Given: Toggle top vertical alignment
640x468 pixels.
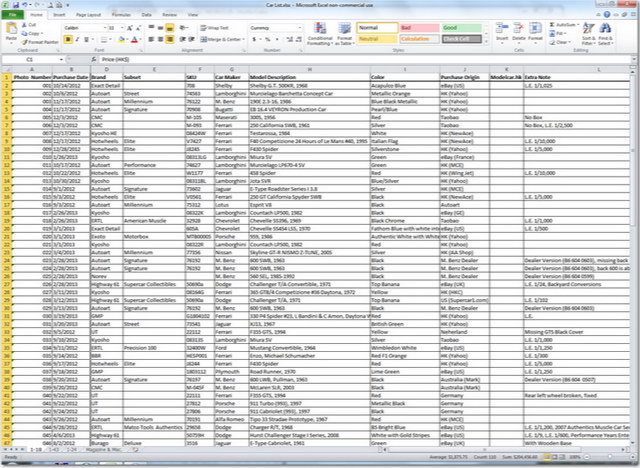Looking at the screenshot, I should click(151, 28).
